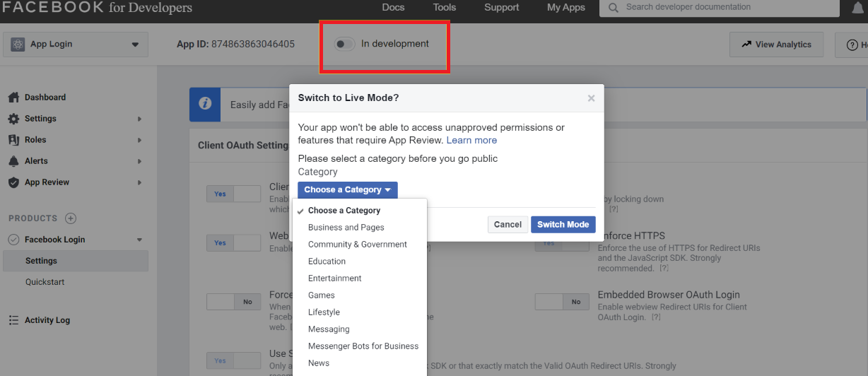Click the App Review shield icon

pos(13,182)
